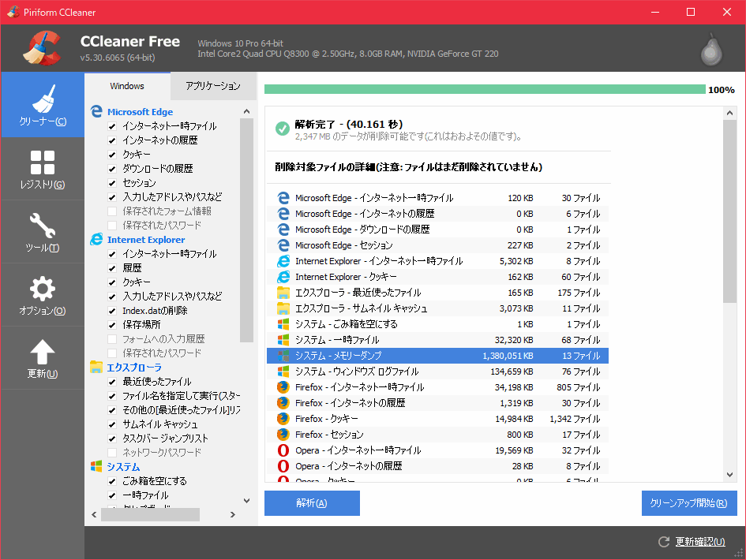Click results list scrollbar up arrow
Image resolution: width=746 pixels, height=560 pixels.
coord(730,113)
